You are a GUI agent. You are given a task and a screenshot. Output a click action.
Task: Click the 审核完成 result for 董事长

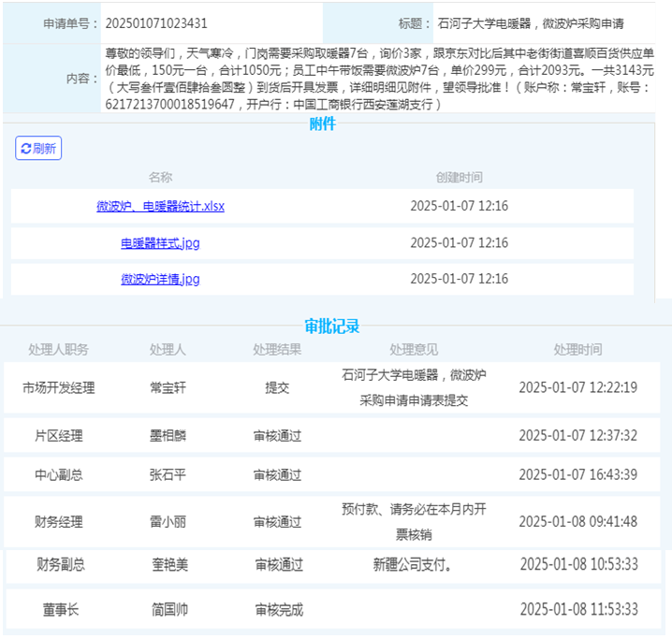279,610
